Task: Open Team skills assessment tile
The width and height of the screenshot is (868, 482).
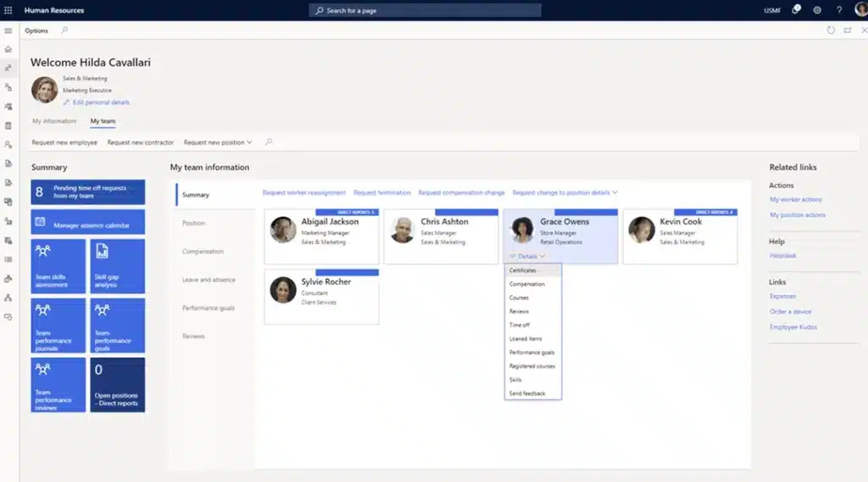Action: coord(58,266)
